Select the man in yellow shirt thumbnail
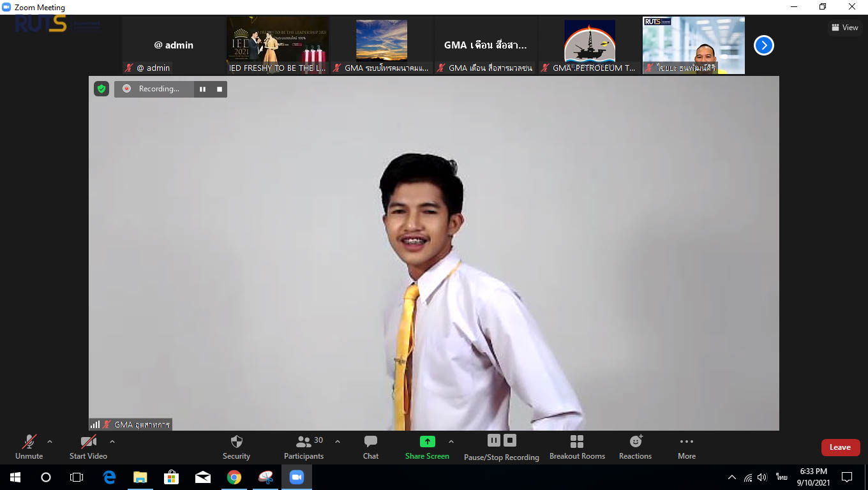 (x=694, y=45)
